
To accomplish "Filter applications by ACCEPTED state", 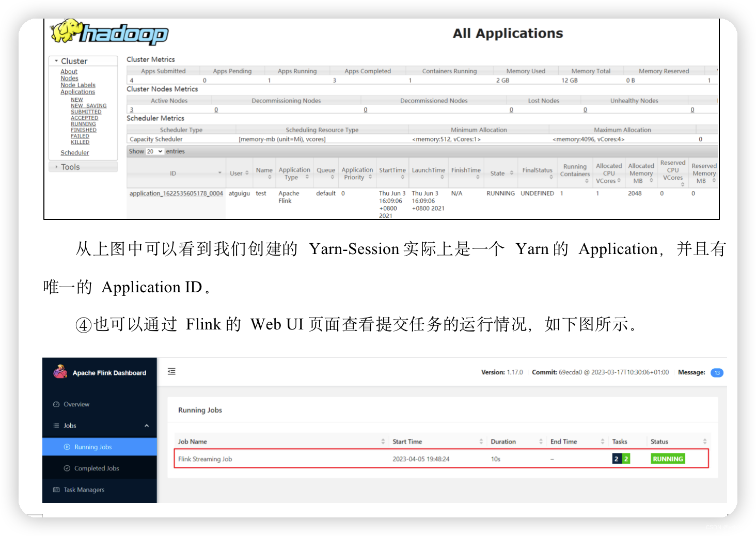I will 84,118.
